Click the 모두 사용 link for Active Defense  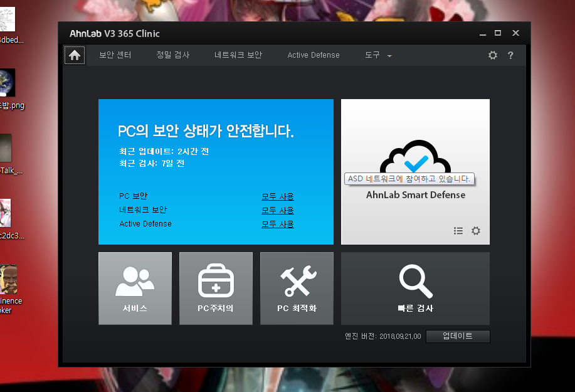(x=278, y=224)
